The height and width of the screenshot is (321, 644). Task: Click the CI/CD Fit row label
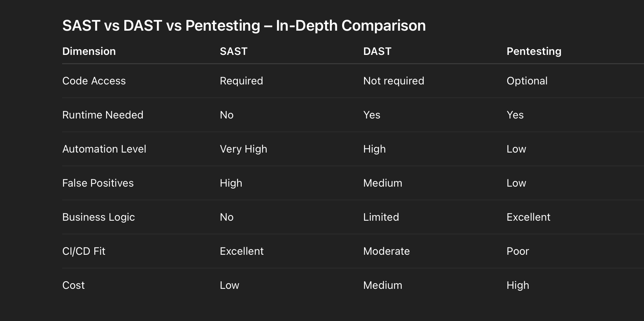tap(84, 251)
